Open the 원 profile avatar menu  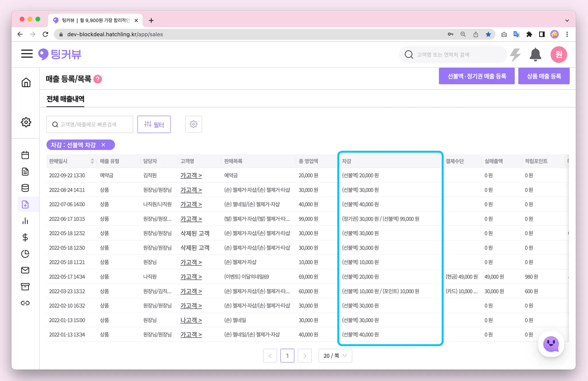(x=558, y=55)
